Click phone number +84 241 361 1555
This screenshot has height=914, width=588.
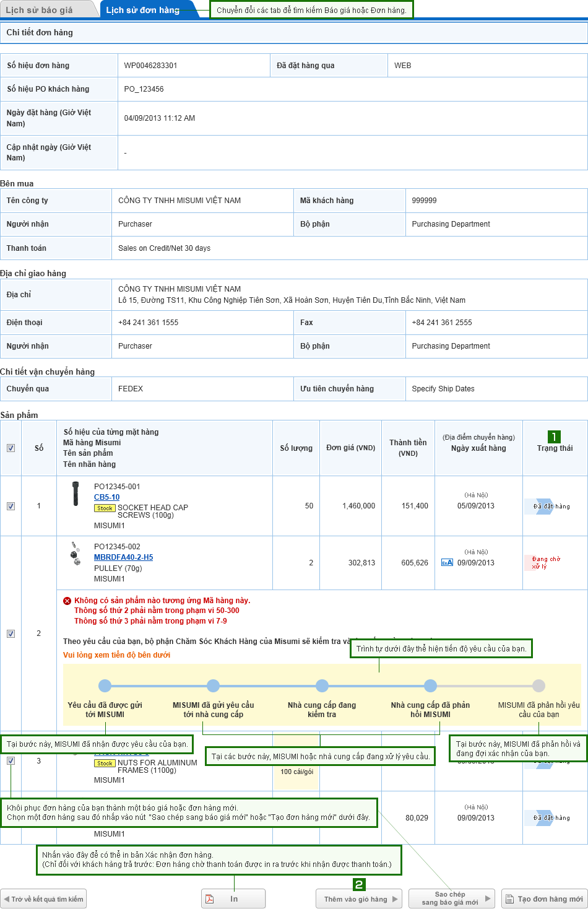click(148, 323)
